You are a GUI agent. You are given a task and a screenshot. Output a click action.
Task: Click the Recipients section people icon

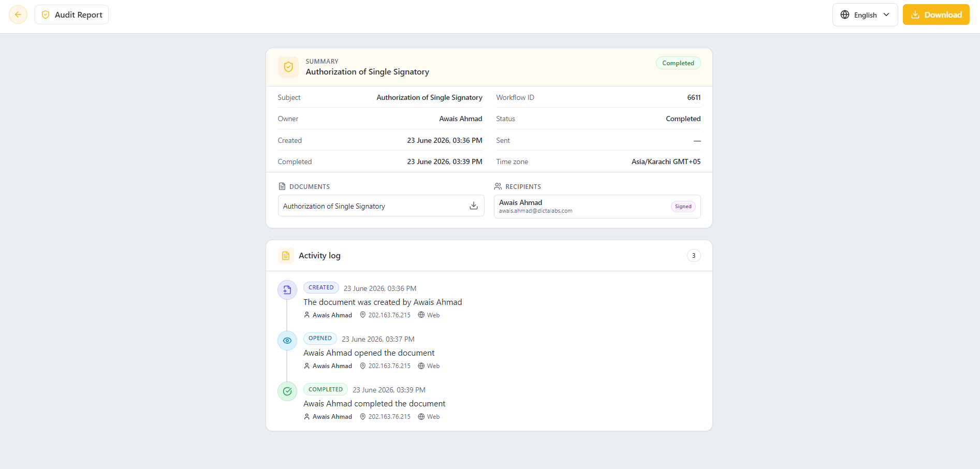498,186
